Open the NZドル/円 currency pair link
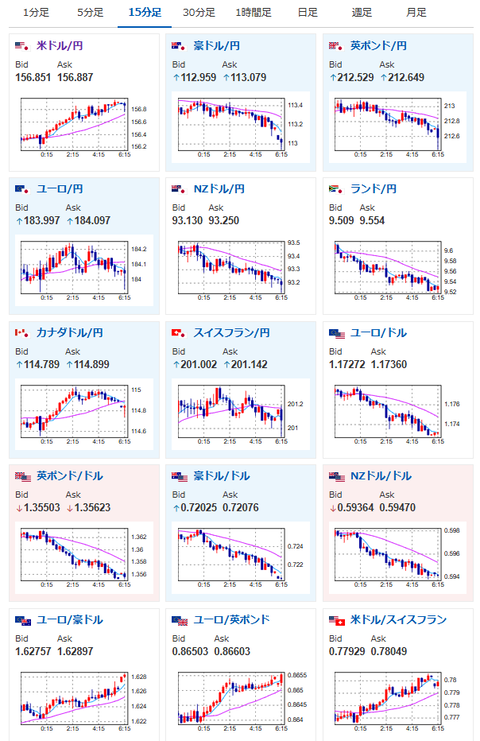 (x=219, y=189)
